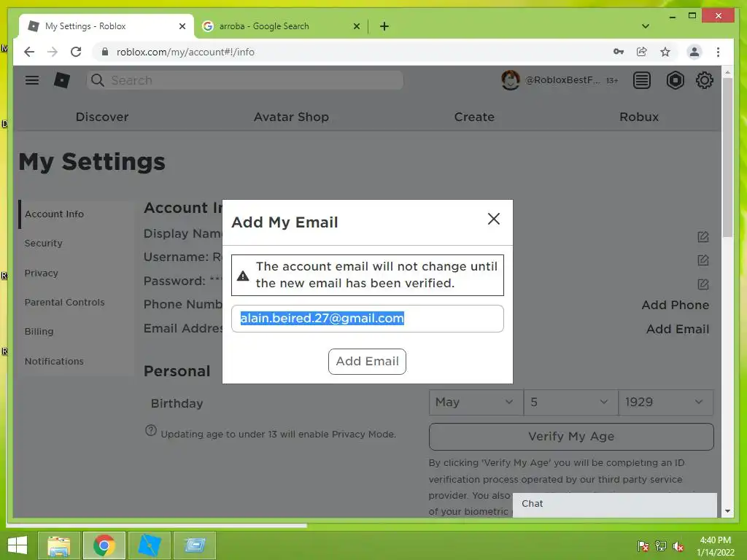Click the Roblox logo home icon
The height and width of the screenshot is (560, 747).
coord(61,80)
